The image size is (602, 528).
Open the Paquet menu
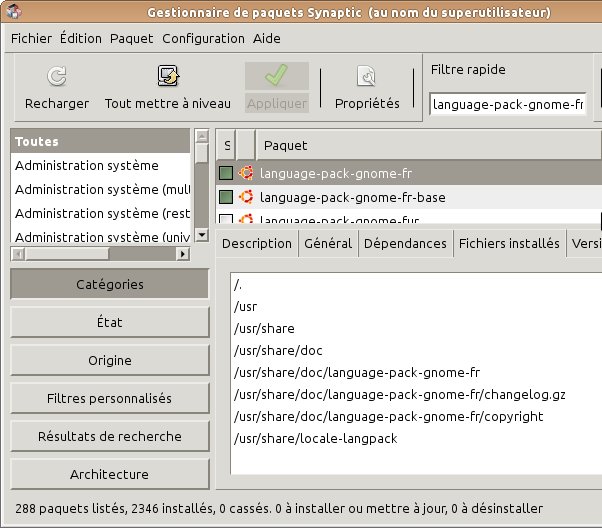click(x=131, y=38)
